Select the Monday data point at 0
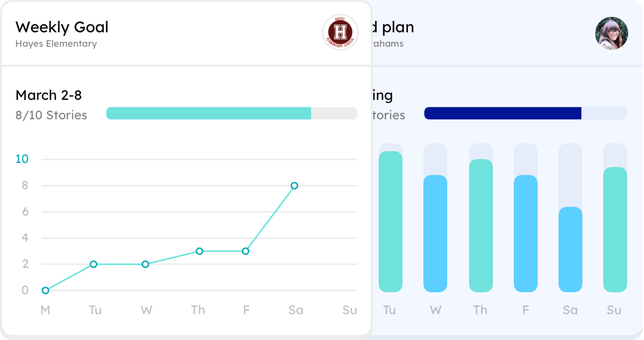This screenshot has height=340, width=644. 45,291
